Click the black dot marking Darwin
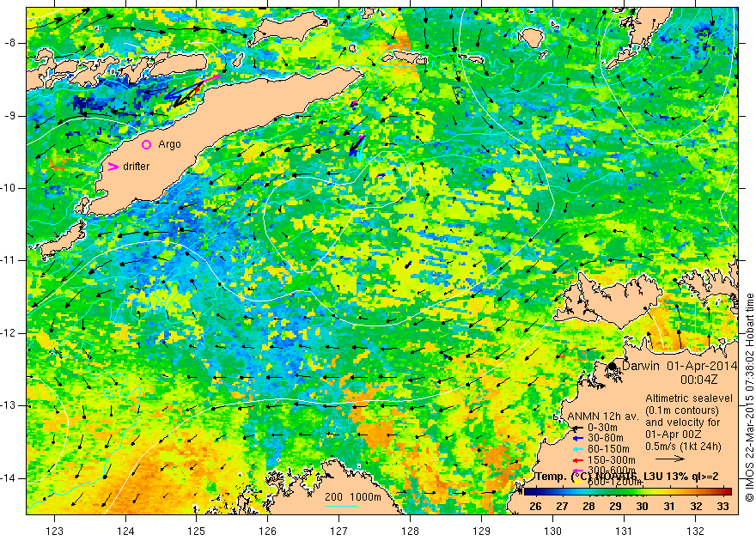Image resolution: width=756 pixels, height=541 pixels. (x=613, y=366)
